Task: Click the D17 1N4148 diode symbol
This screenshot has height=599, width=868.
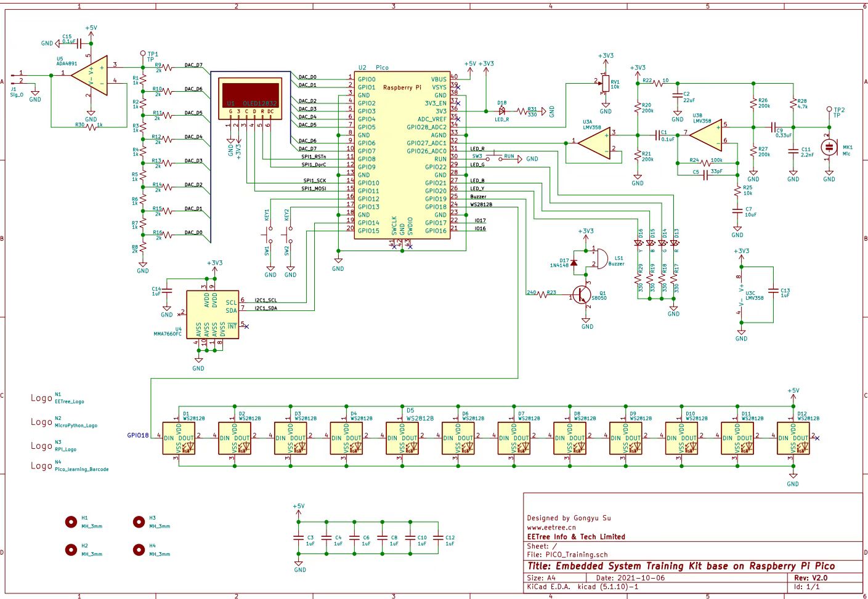Action: 574,262
